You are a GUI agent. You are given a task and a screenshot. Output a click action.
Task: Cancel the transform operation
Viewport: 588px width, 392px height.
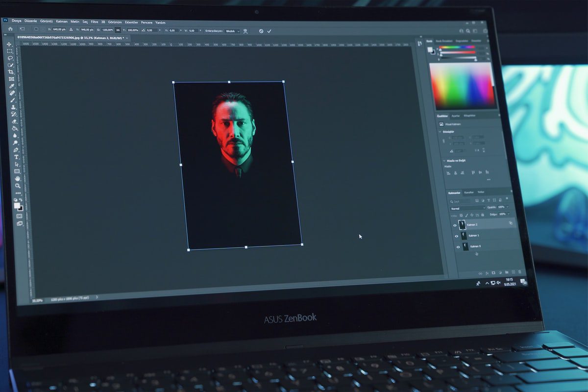(x=261, y=31)
